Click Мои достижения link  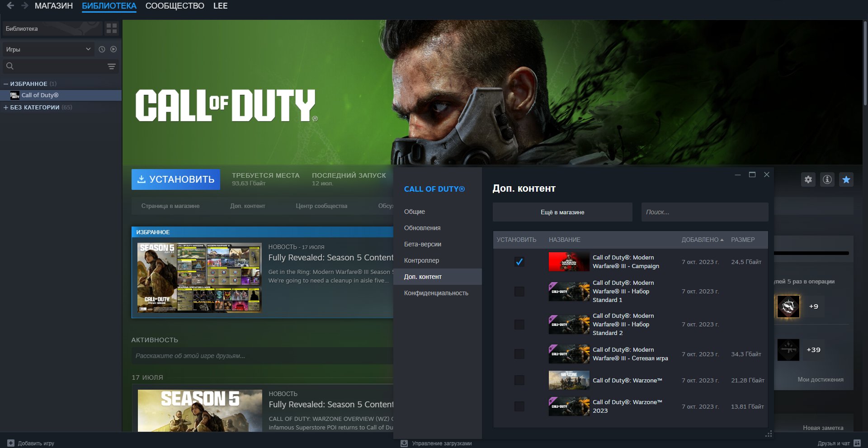pyautogui.click(x=821, y=380)
